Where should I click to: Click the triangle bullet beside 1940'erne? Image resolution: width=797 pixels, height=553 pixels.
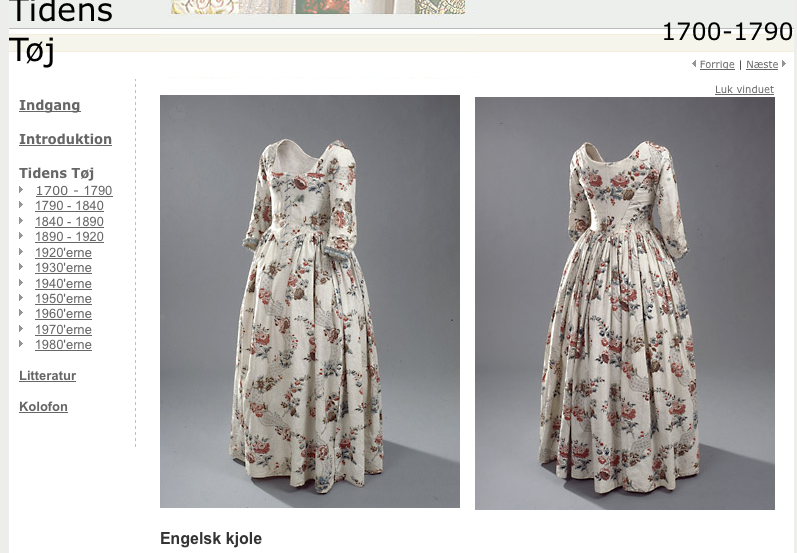pos(21,283)
